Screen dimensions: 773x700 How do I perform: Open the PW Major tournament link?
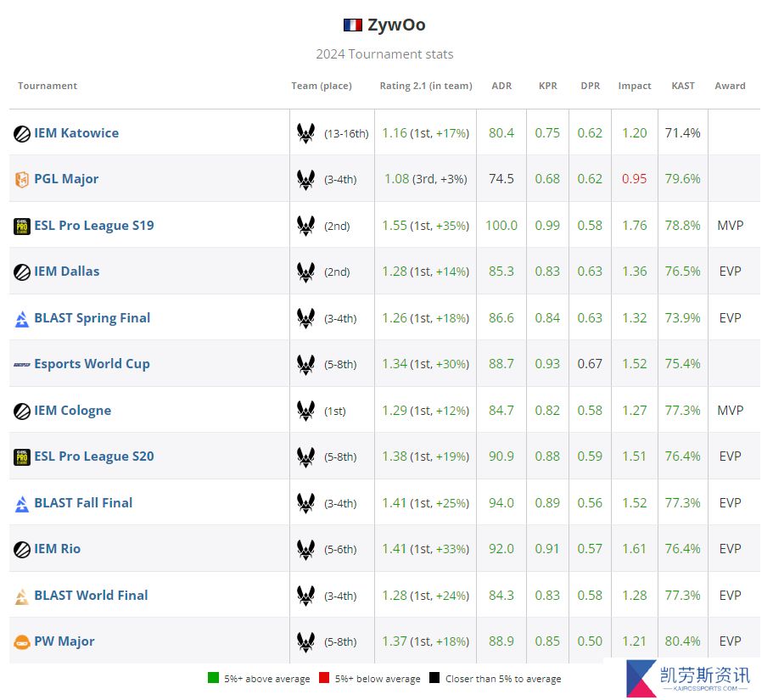point(64,641)
